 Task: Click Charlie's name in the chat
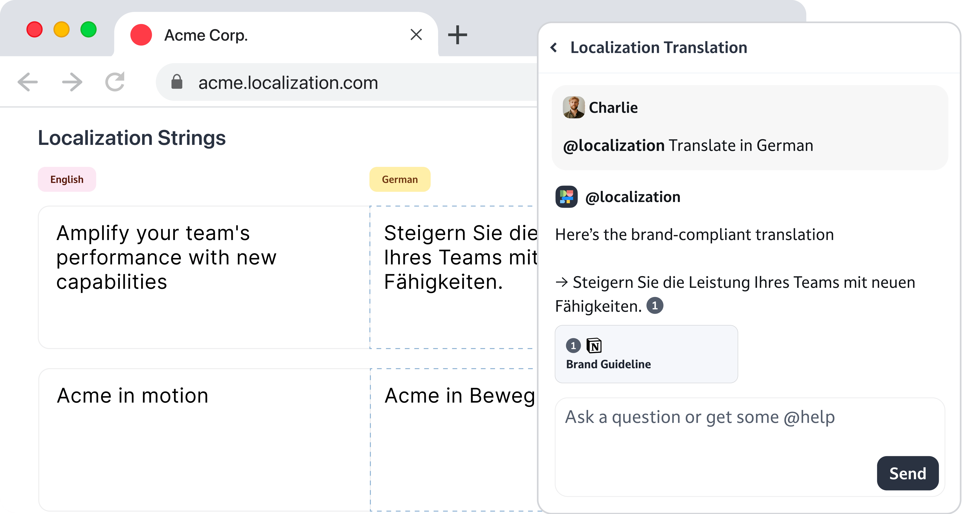click(x=613, y=108)
